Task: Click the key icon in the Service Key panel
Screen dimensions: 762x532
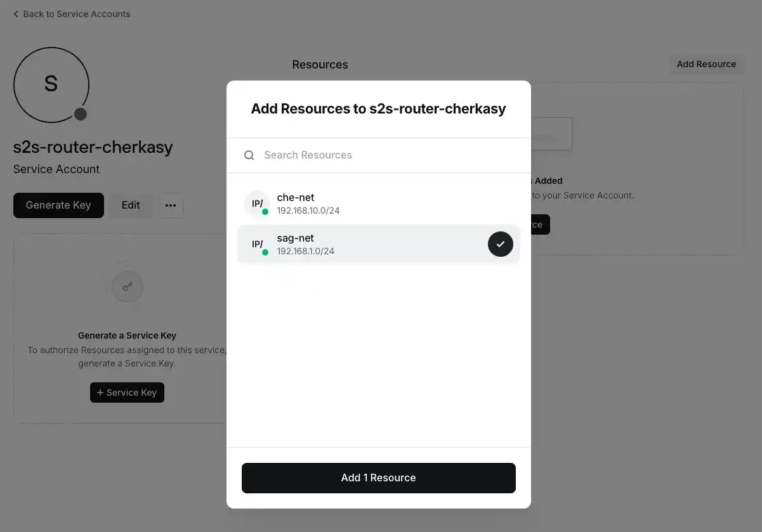Action: [127, 286]
